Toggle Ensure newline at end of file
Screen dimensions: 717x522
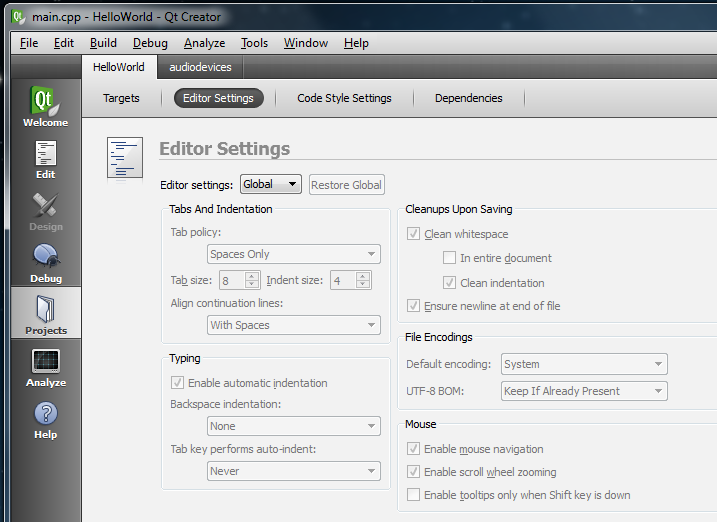point(413,306)
